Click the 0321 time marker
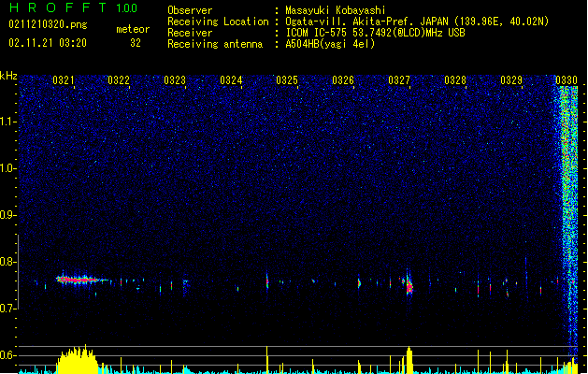Image resolution: width=588 pixels, height=374 pixels. pos(63,80)
